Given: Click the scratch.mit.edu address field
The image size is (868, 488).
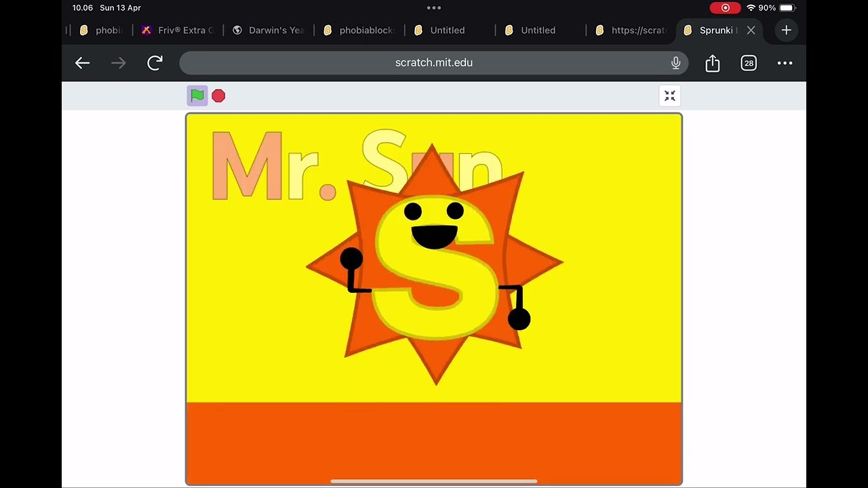Looking at the screenshot, I should click(434, 63).
